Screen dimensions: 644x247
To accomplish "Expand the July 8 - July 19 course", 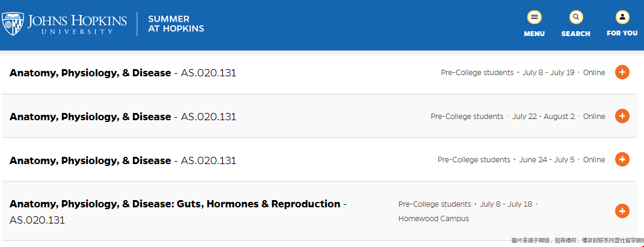I will [622, 72].
